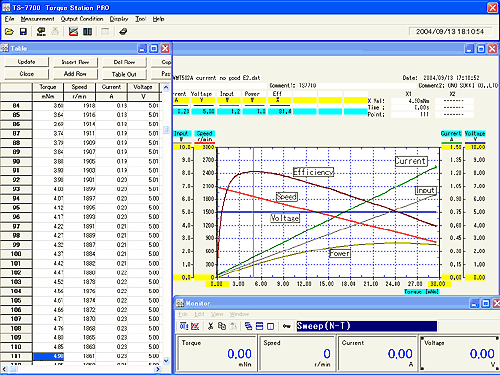Click the table's vertical scrollbar up arrow
The width and height of the screenshot is (500, 375).
coord(166,88)
